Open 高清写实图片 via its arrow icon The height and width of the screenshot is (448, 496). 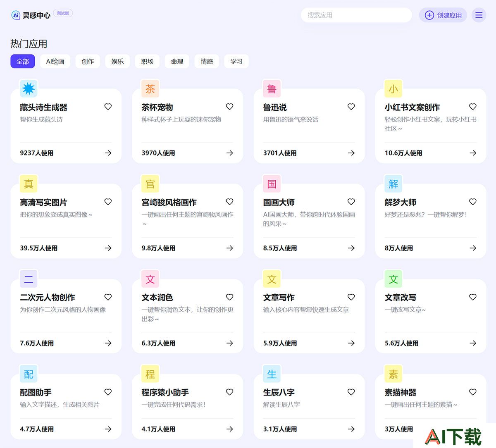pos(108,248)
